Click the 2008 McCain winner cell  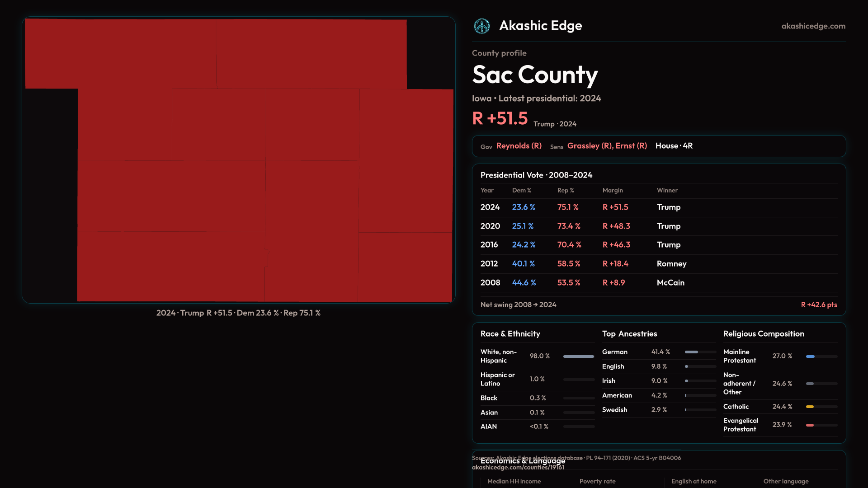click(x=670, y=283)
